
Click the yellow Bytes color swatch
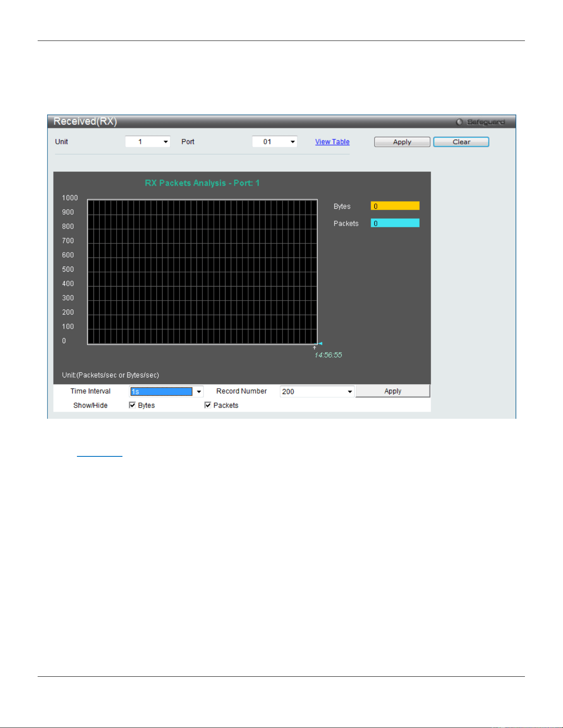(395, 206)
